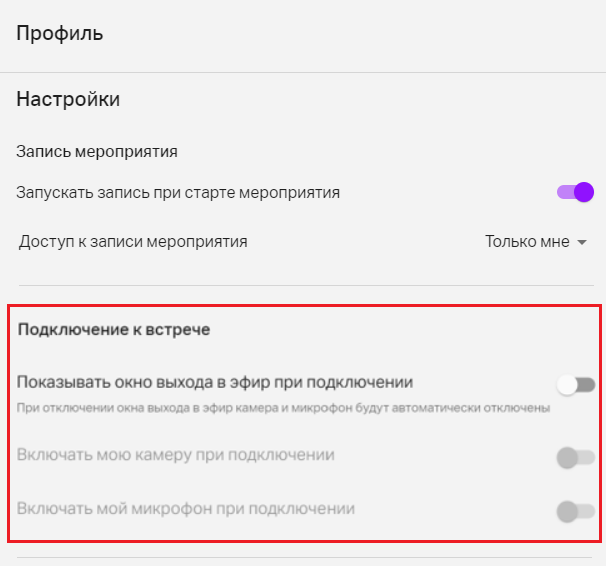
Task: Enable 'Показывать окно выхода в эфир' switch
Action: pos(575,385)
